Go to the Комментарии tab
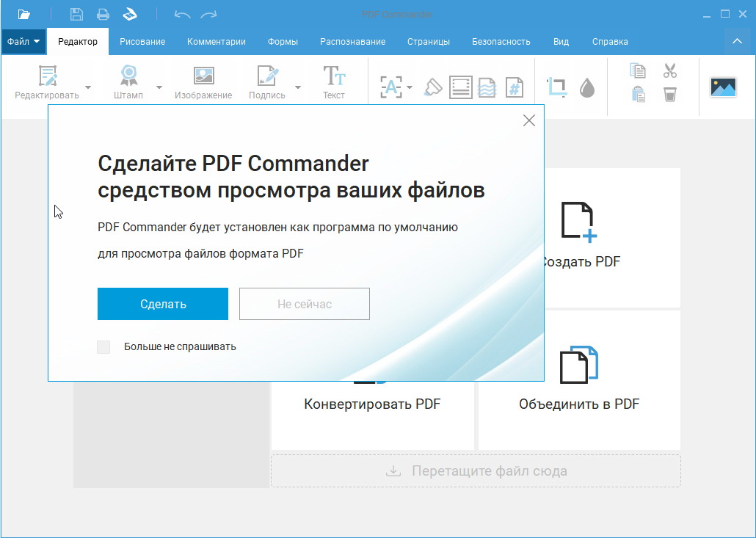 point(217,41)
